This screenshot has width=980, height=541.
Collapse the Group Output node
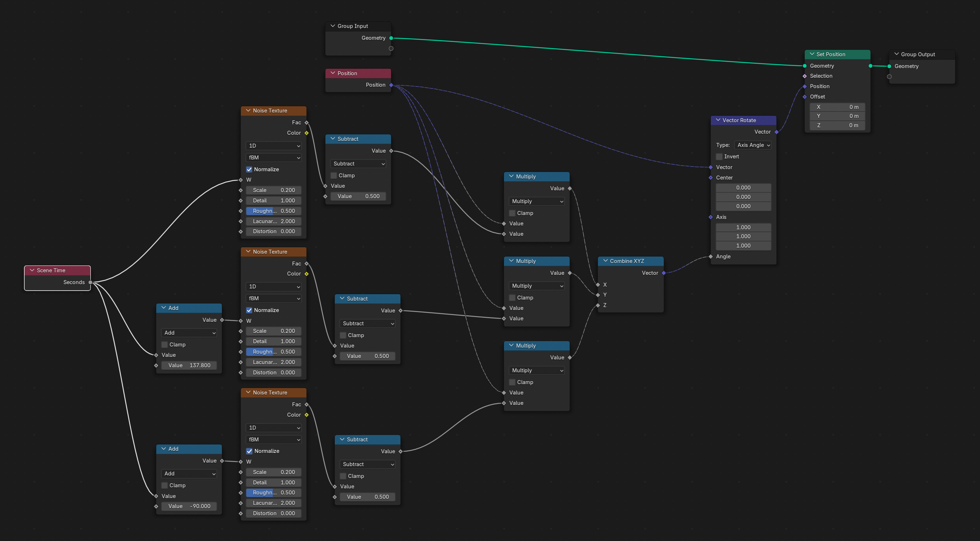tap(896, 54)
